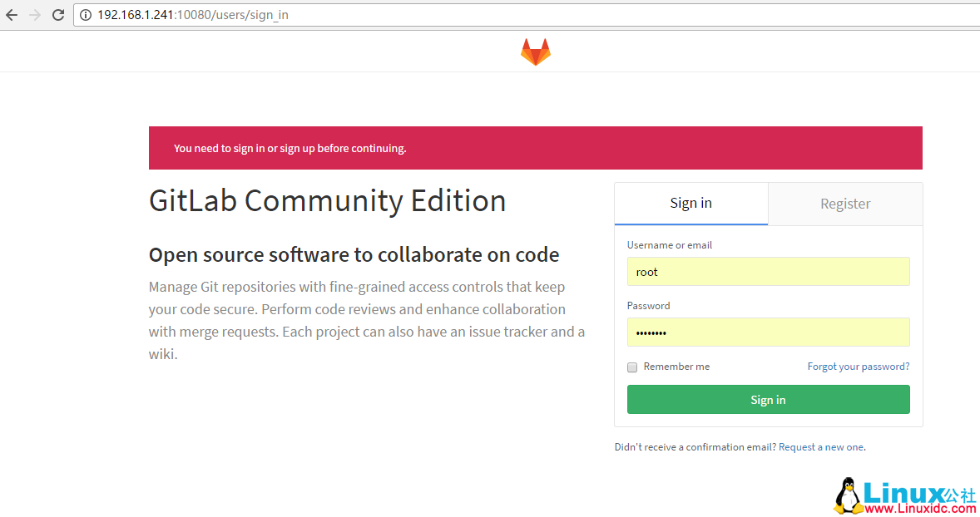980x517 pixels.
Task: Open the site information icon in address bar
Action: pyautogui.click(x=86, y=14)
